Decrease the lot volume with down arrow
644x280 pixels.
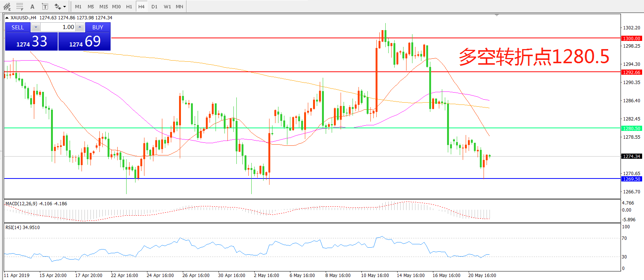coord(36,27)
